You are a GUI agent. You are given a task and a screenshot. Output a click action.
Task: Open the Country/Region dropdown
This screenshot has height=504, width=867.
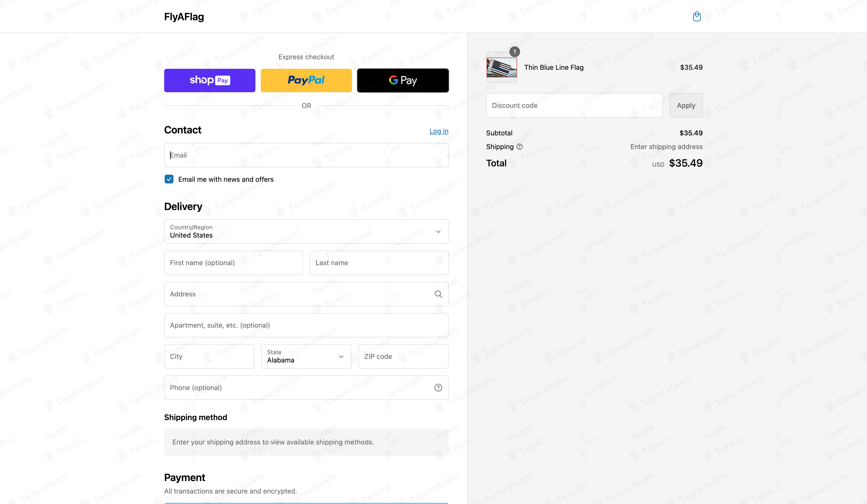[306, 232]
